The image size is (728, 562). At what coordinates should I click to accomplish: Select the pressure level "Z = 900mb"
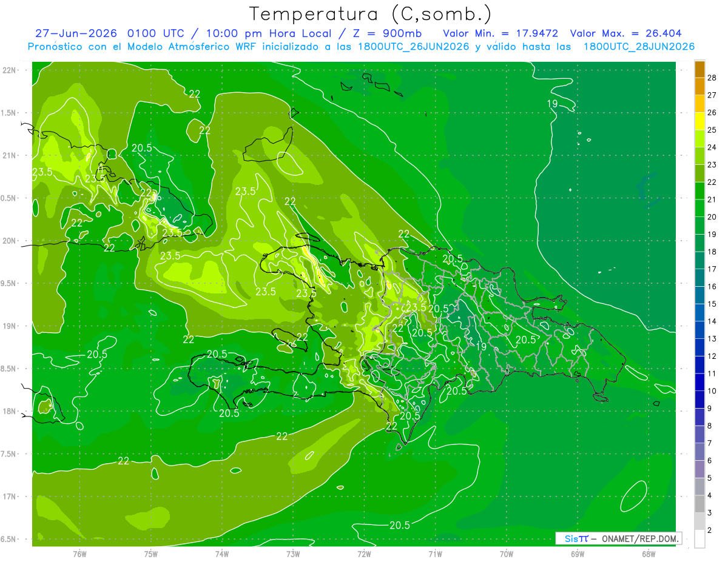(x=388, y=33)
